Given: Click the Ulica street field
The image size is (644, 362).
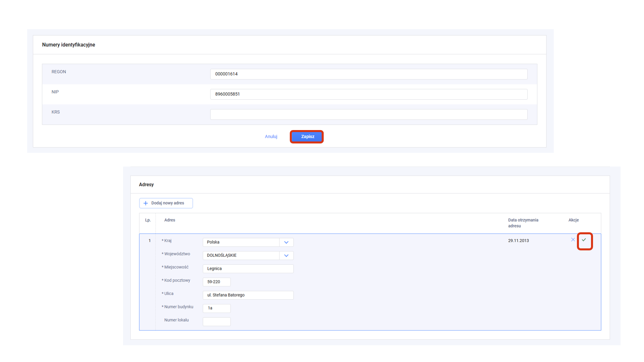Looking at the screenshot, I should click(248, 295).
